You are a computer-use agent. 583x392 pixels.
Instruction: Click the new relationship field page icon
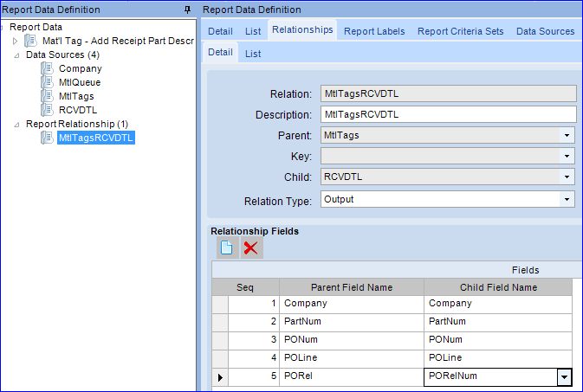pos(227,247)
